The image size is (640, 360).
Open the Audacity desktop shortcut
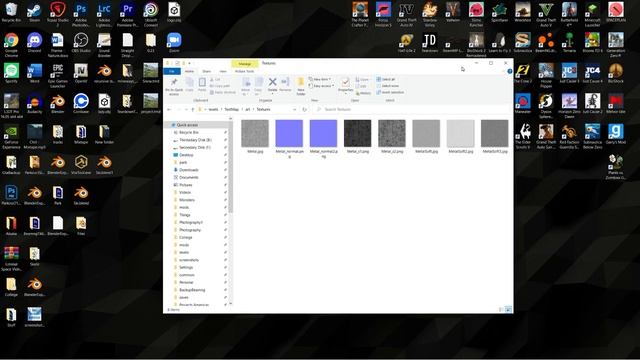coord(34,104)
